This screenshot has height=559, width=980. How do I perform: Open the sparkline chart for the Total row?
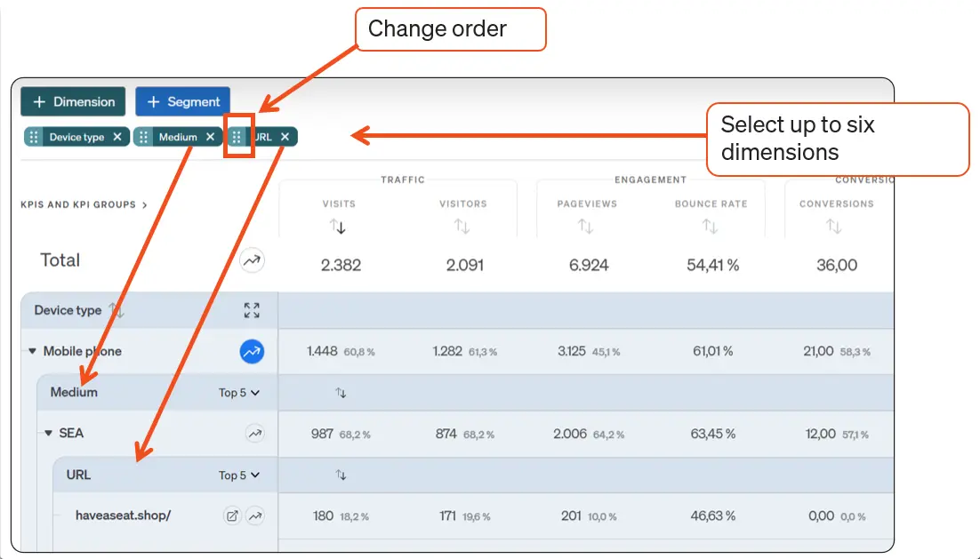pyautogui.click(x=252, y=260)
